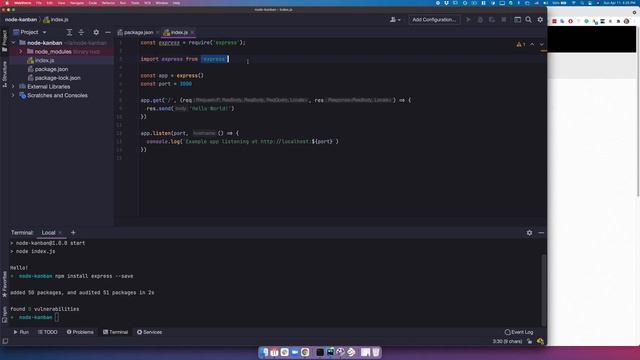The image size is (640, 360).
Task: Open the npm vertical sidebar tab
Action: pos(4,314)
